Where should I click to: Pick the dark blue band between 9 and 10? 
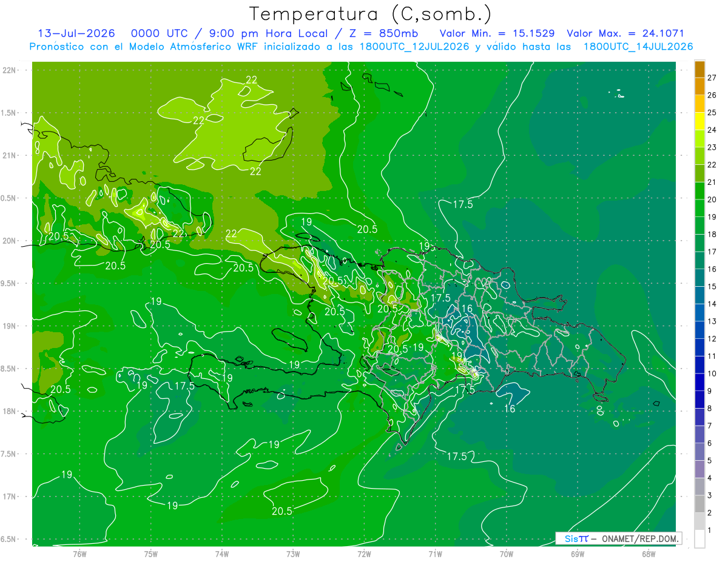[699, 383]
